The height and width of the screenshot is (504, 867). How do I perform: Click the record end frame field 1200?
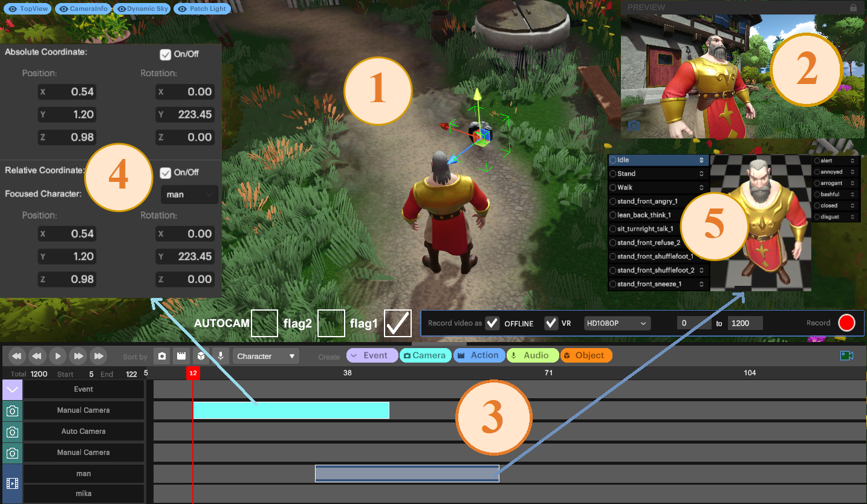(745, 323)
